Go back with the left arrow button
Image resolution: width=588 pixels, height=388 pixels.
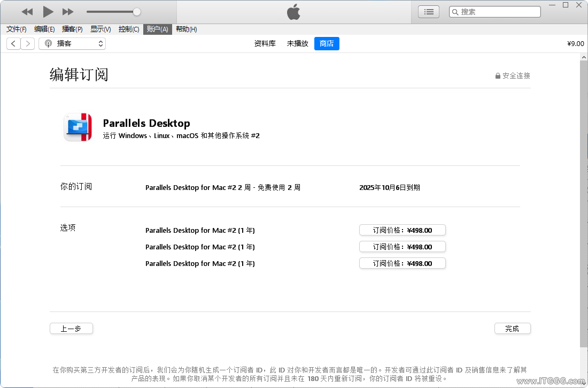[13, 43]
